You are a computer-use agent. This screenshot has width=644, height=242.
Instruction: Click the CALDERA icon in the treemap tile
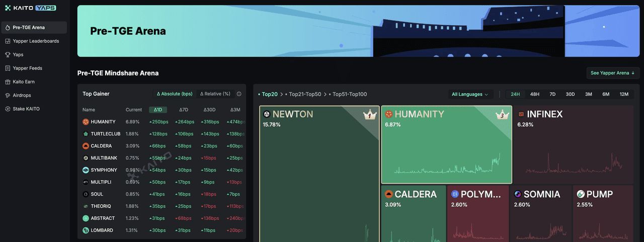(388, 194)
